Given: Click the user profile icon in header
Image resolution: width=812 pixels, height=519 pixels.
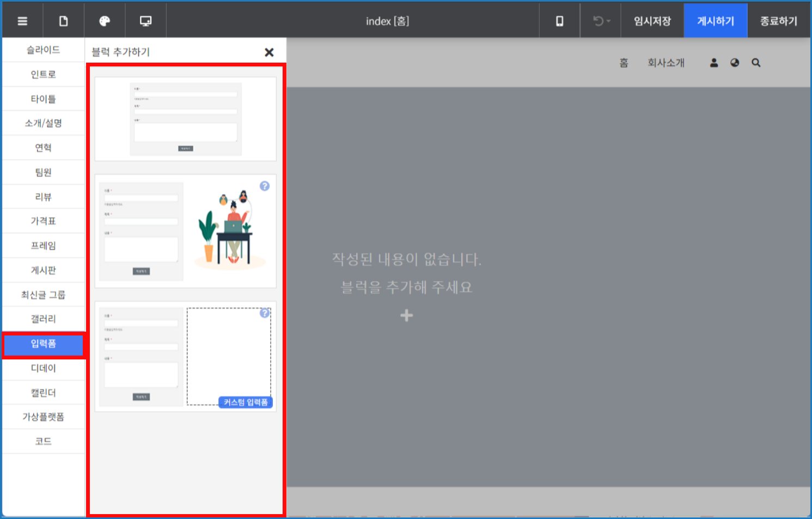Looking at the screenshot, I should click(x=713, y=62).
